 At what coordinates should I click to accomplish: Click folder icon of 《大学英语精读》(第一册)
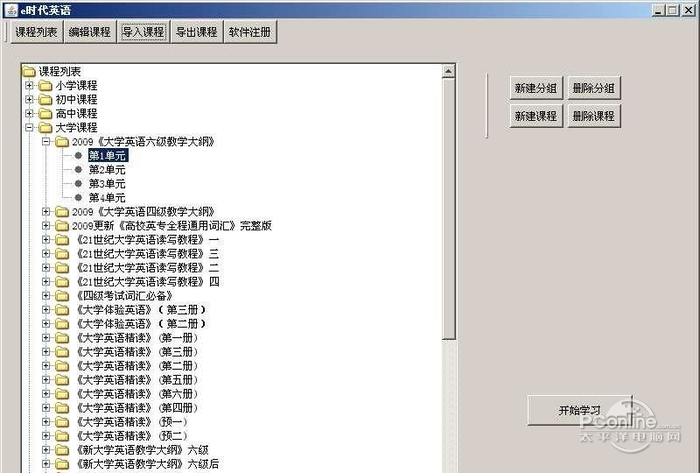click(62, 338)
